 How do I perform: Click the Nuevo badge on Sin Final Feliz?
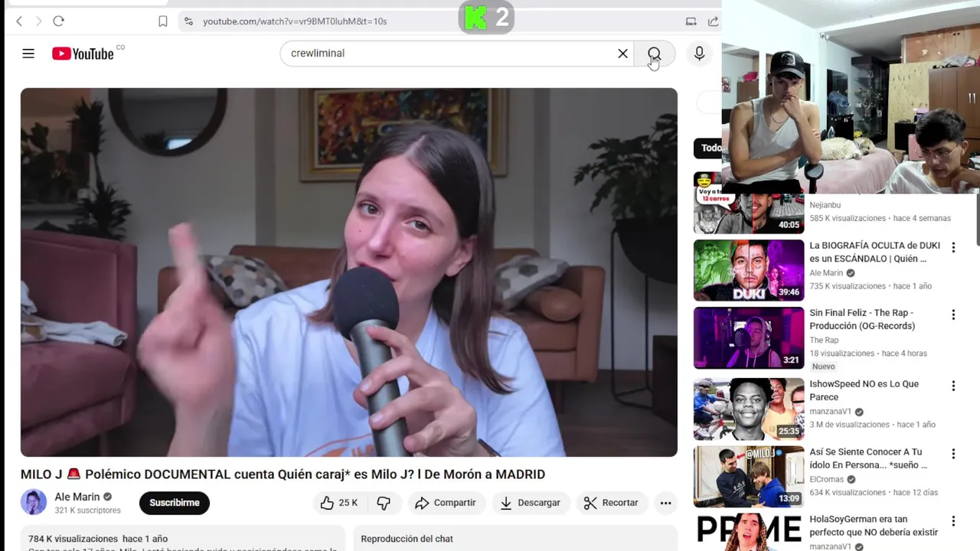[x=823, y=367]
